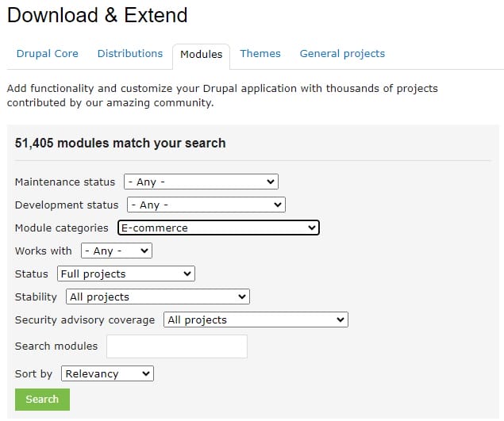
Task: Open the Status dropdown showing Full projects
Action: pos(126,274)
